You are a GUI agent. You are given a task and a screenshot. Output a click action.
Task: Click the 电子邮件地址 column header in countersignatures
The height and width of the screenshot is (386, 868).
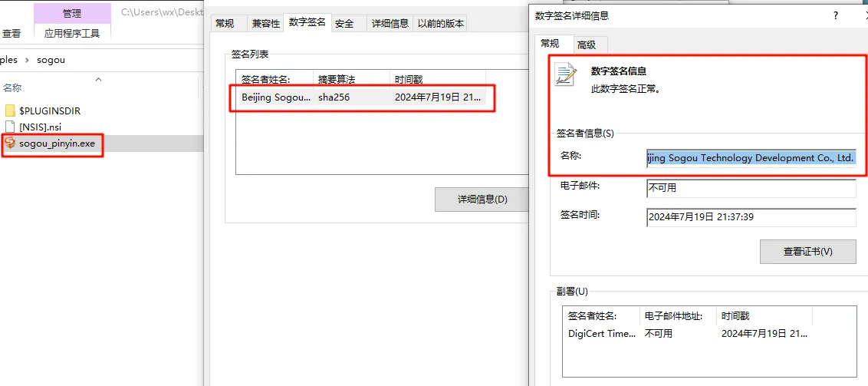678,316
